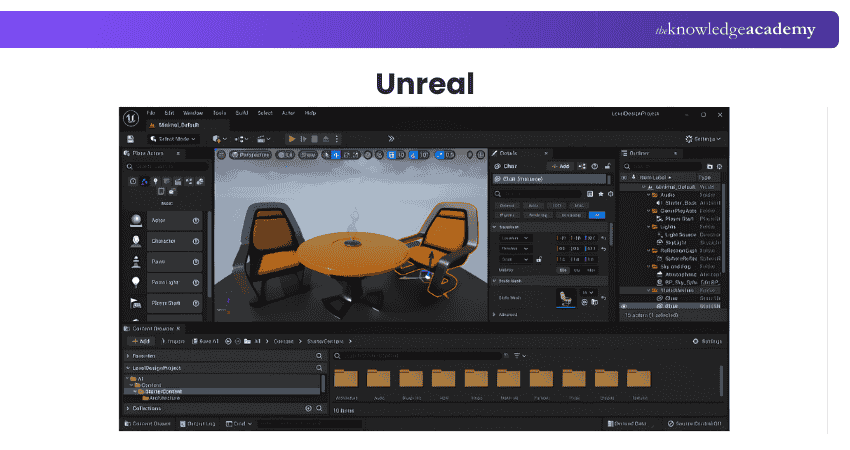
Task: Expand the toolbar overflow double-chevron
Action: (x=391, y=139)
